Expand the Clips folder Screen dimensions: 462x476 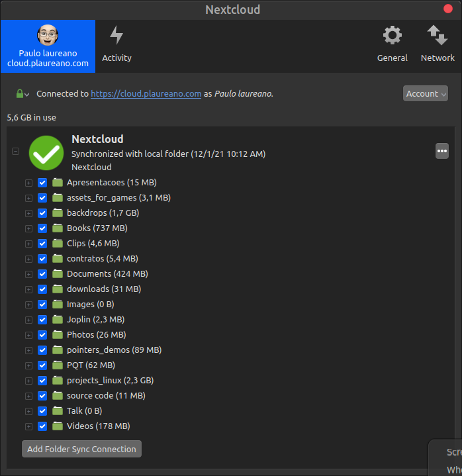(x=29, y=244)
